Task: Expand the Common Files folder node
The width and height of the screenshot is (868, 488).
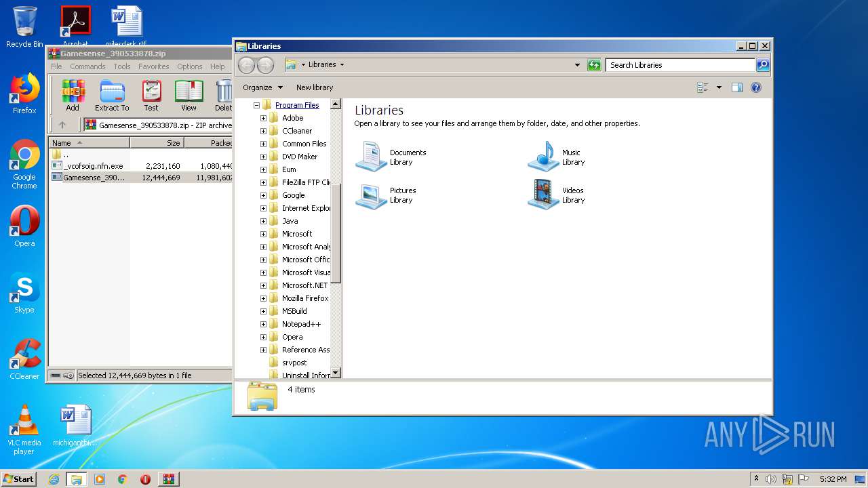Action: (263, 144)
